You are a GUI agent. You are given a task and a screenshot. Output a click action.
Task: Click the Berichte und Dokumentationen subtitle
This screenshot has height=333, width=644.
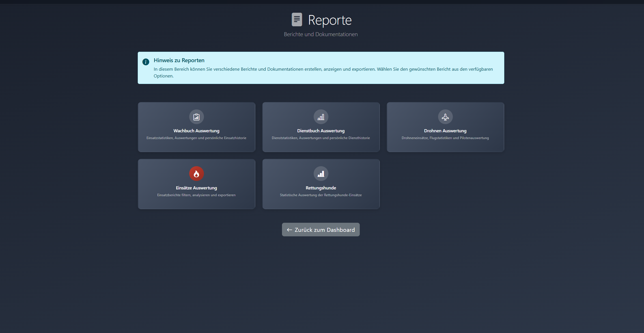point(321,34)
